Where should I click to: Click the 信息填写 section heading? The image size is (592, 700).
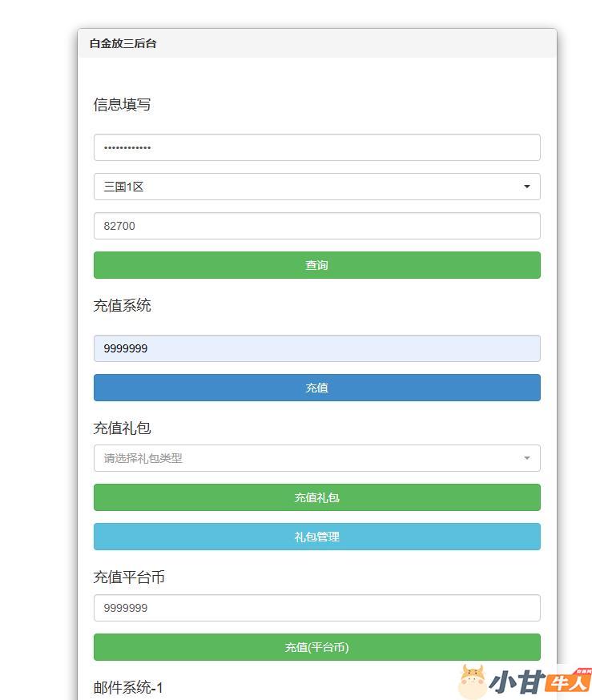point(122,105)
